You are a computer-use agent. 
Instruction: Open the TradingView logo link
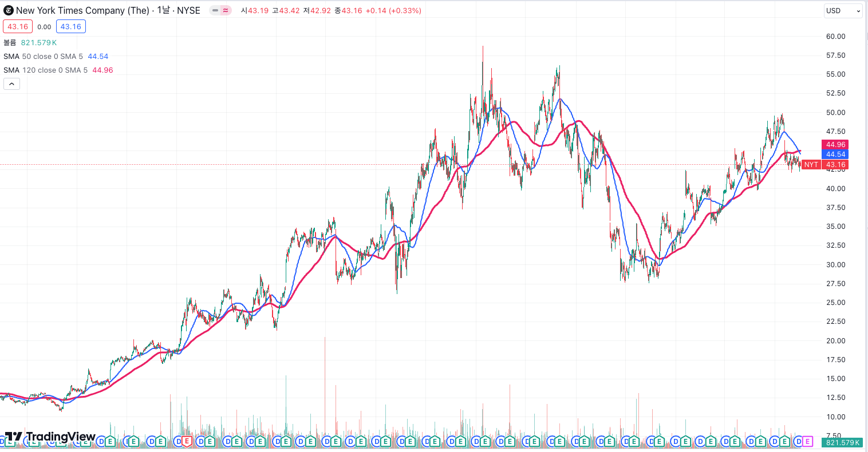tap(50, 437)
